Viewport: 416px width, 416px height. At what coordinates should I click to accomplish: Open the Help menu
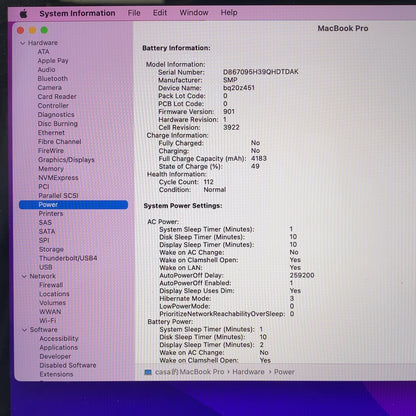pos(229,13)
